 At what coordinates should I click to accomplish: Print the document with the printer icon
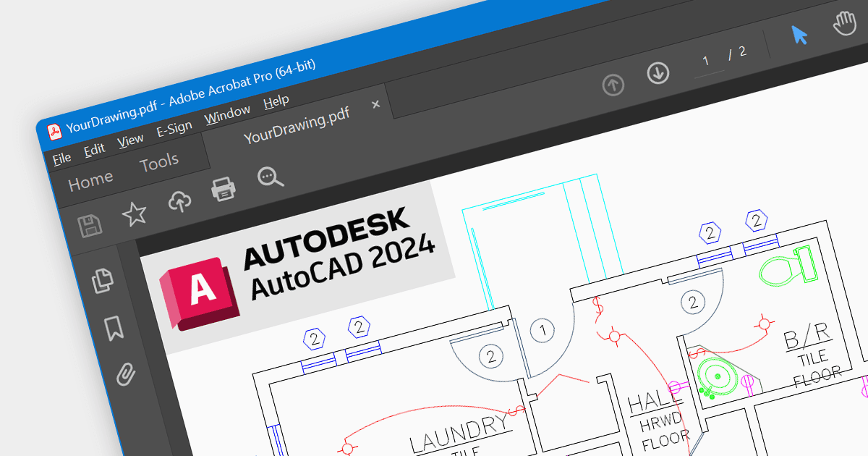pyautogui.click(x=224, y=189)
